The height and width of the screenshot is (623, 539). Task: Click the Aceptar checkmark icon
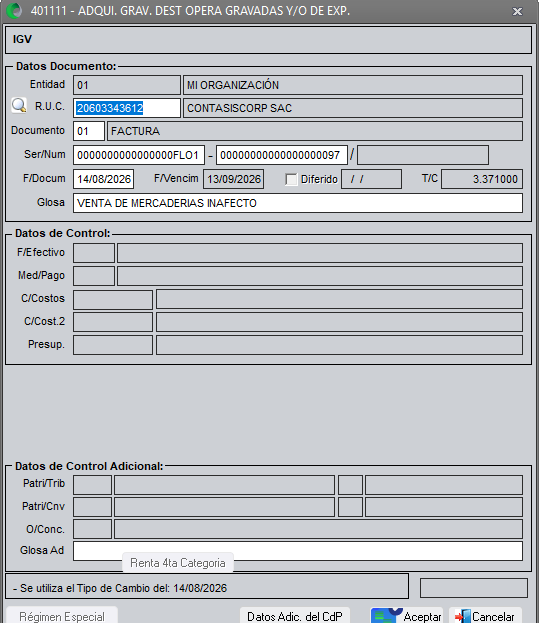click(x=386, y=616)
